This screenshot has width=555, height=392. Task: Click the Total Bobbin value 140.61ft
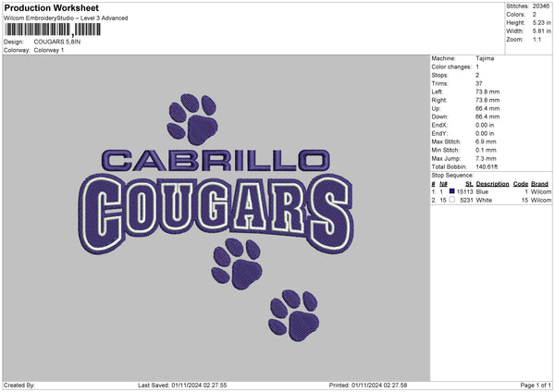(x=487, y=167)
